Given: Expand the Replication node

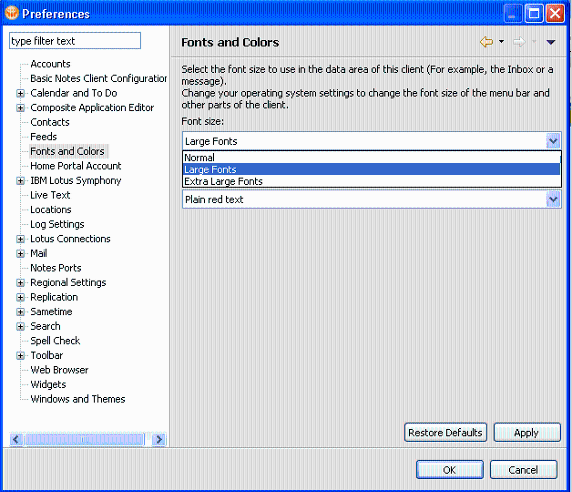Looking at the screenshot, I should pos(21,297).
